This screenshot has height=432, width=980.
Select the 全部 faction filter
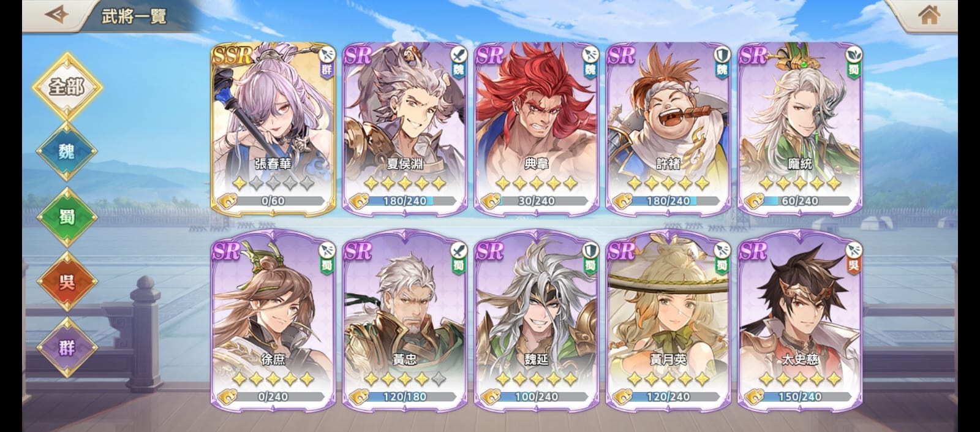(67, 86)
